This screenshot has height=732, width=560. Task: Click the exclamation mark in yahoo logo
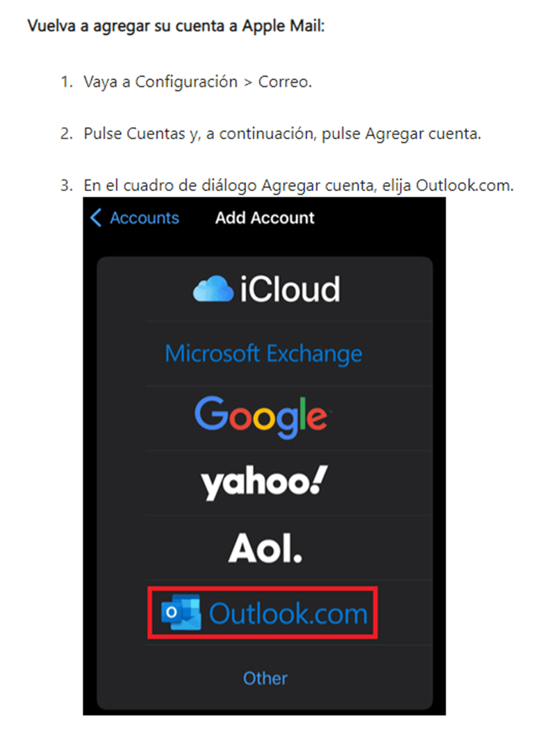320,480
